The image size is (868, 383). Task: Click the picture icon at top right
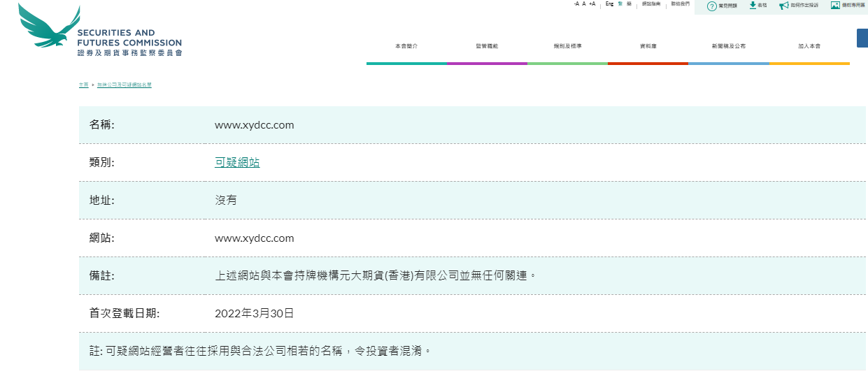tap(834, 6)
